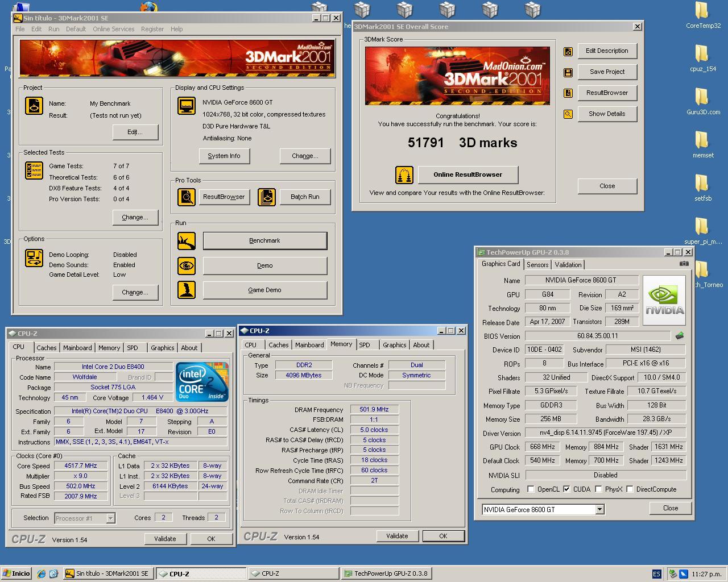Click the Project name icon in 3DMark

pyautogui.click(x=34, y=105)
